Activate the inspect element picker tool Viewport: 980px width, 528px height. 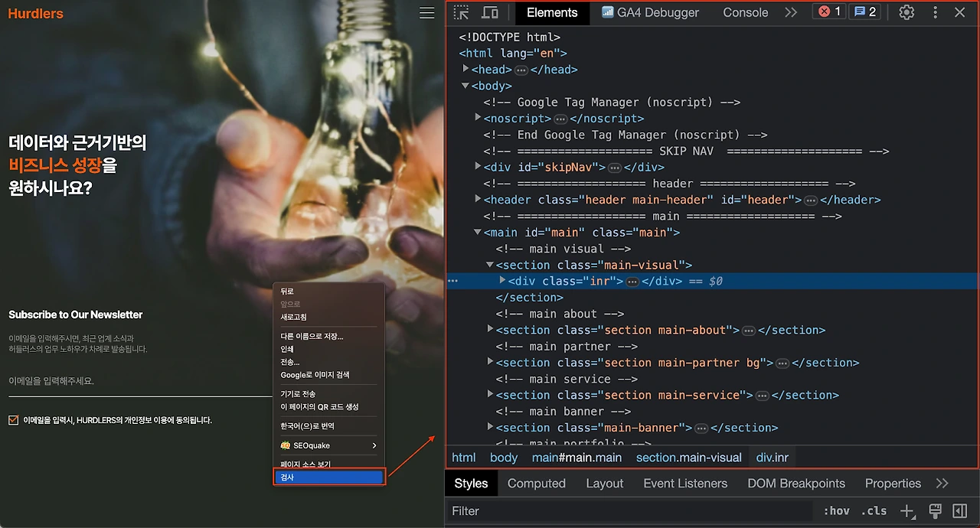point(461,12)
